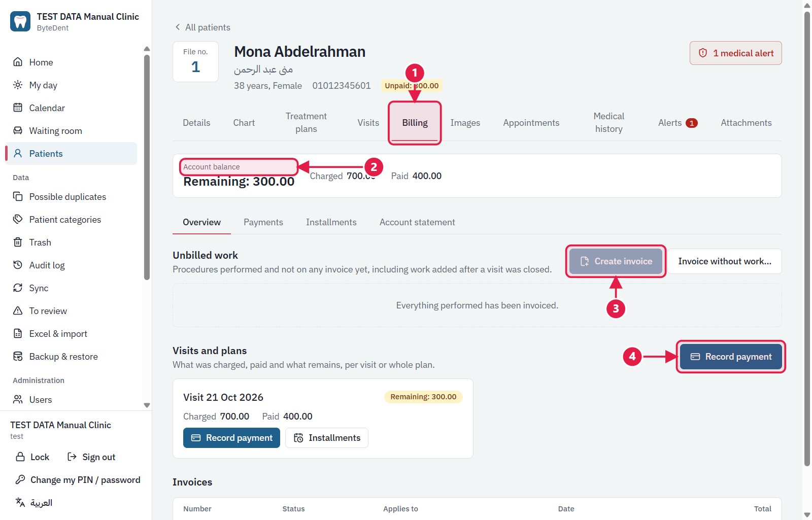Click the ByteDent tooth logo icon
The height and width of the screenshot is (520, 812).
[20, 21]
